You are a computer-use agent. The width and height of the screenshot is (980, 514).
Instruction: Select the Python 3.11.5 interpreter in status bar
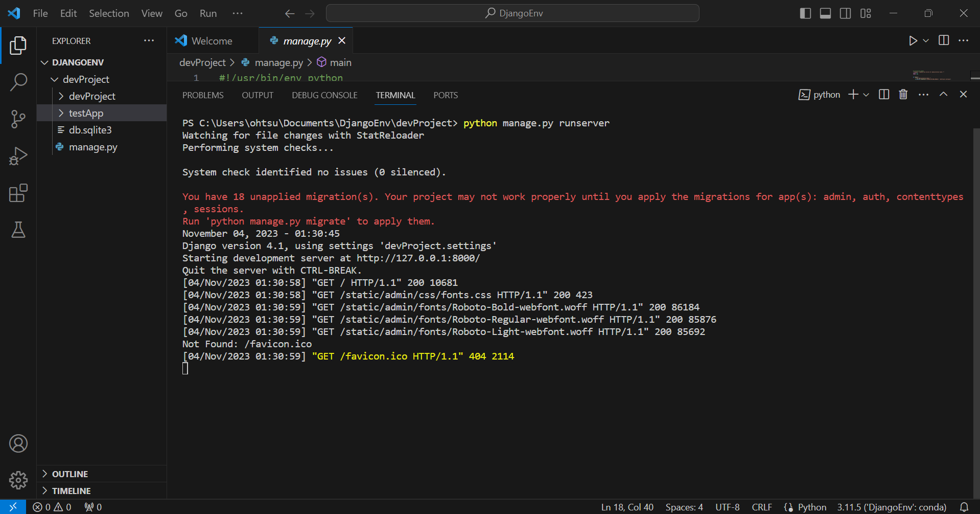[891, 507]
